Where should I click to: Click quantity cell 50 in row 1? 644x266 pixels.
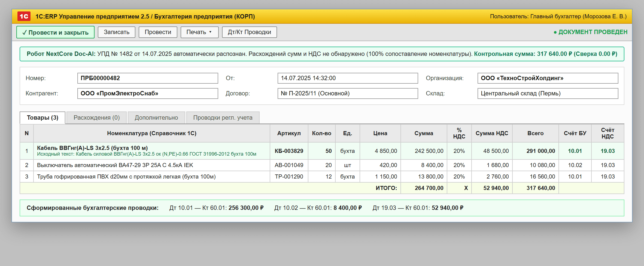(322, 151)
